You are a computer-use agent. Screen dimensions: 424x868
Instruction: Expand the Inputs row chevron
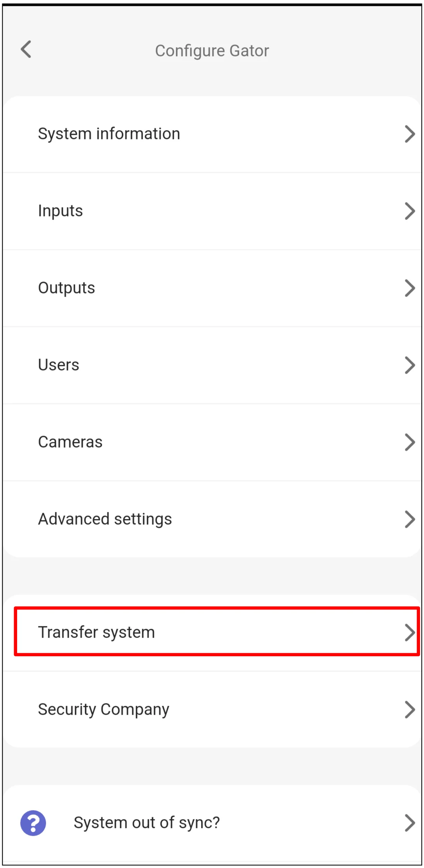(x=410, y=211)
